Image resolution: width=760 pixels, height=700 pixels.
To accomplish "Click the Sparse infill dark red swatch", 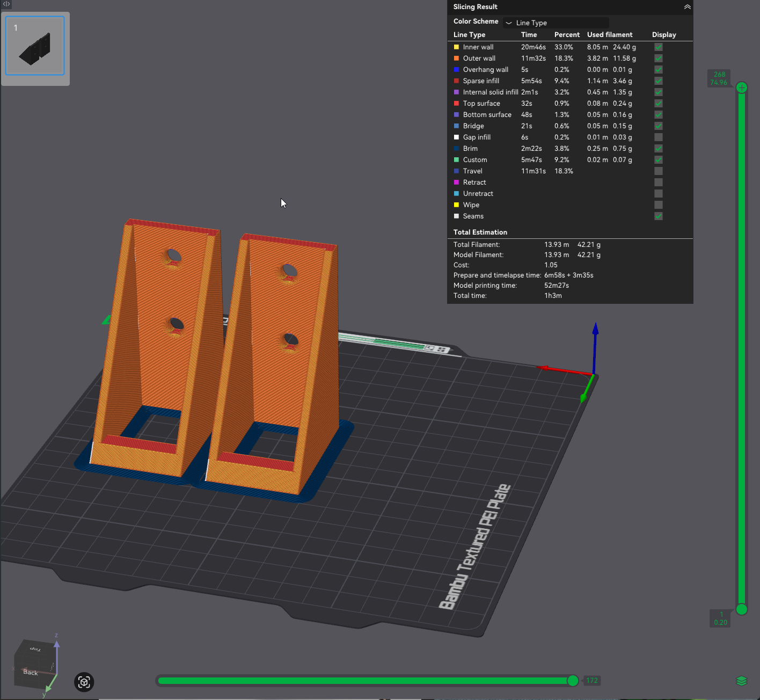I will 456,81.
